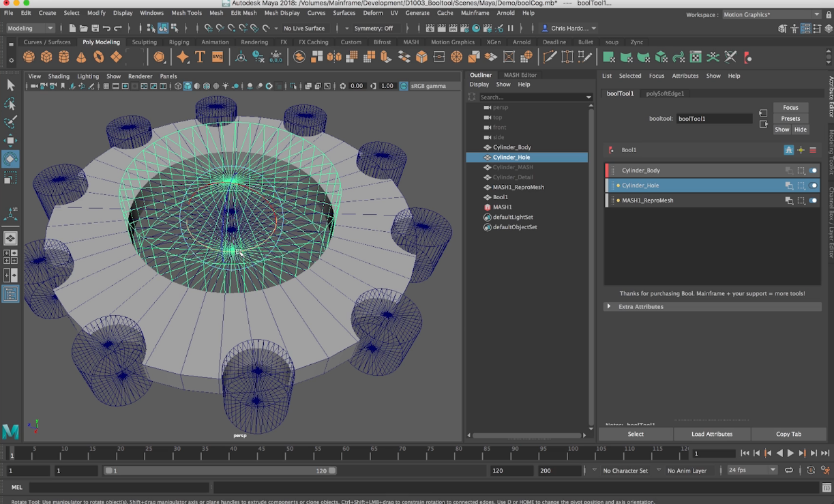Click the Presets button

pos(790,119)
